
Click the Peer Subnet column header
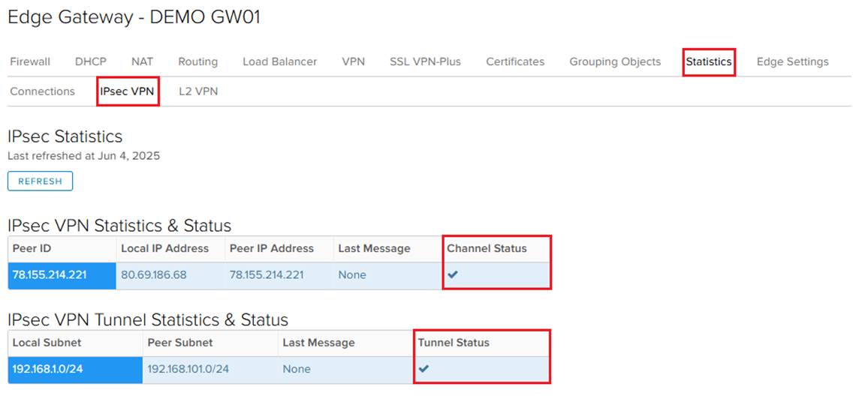point(180,343)
